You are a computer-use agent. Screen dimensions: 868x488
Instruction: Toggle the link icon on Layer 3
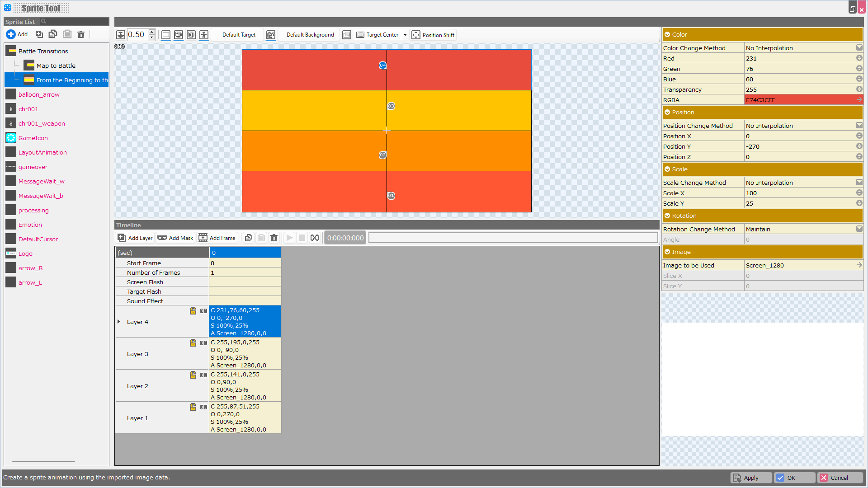203,343
